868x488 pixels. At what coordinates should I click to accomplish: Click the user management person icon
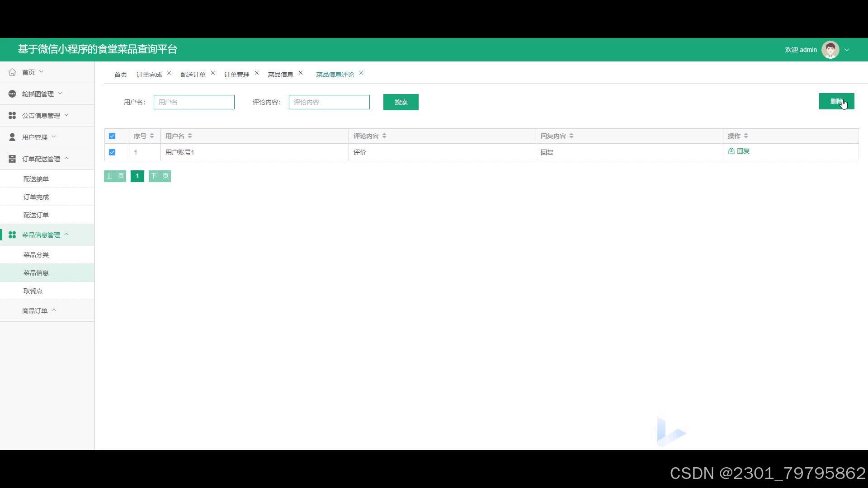[12, 137]
